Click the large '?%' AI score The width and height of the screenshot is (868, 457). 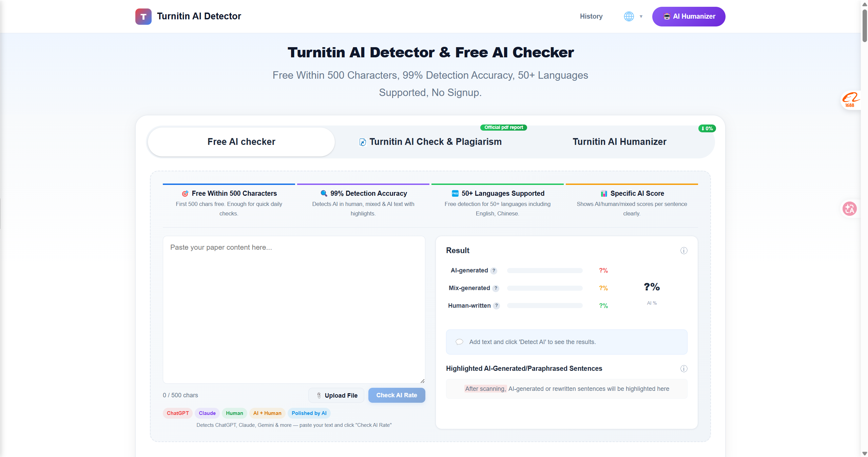pyautogui.click(x=652, y=287)
